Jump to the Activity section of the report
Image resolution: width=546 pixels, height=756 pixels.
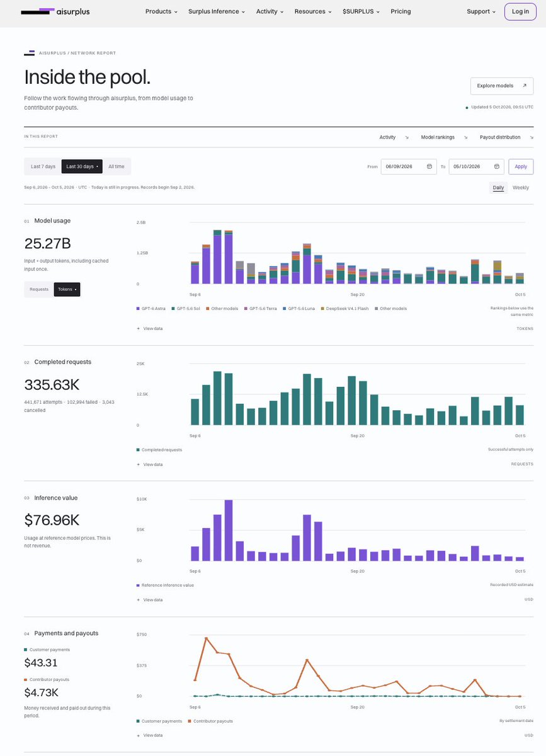coord(394,137)
